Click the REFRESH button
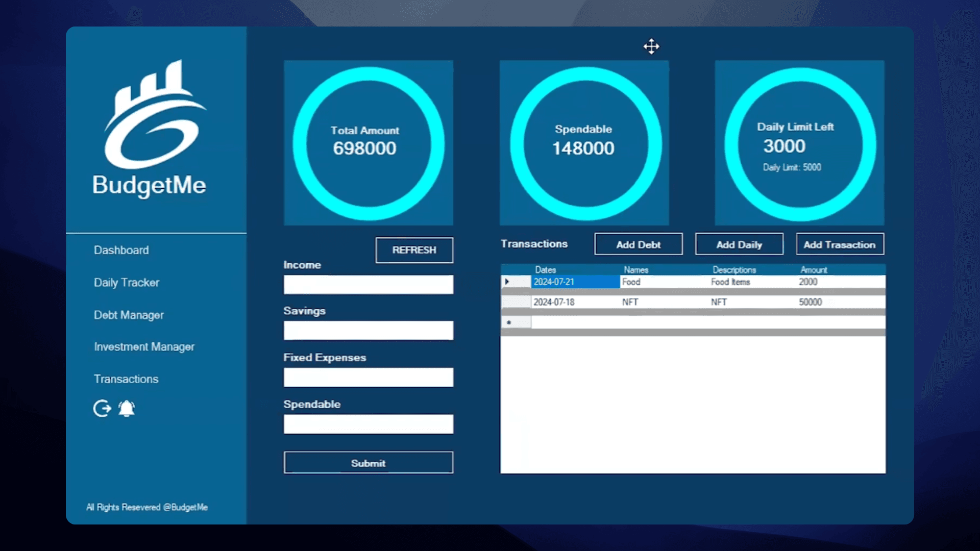The height and width of the screenshot is (551, 980). 414,250
